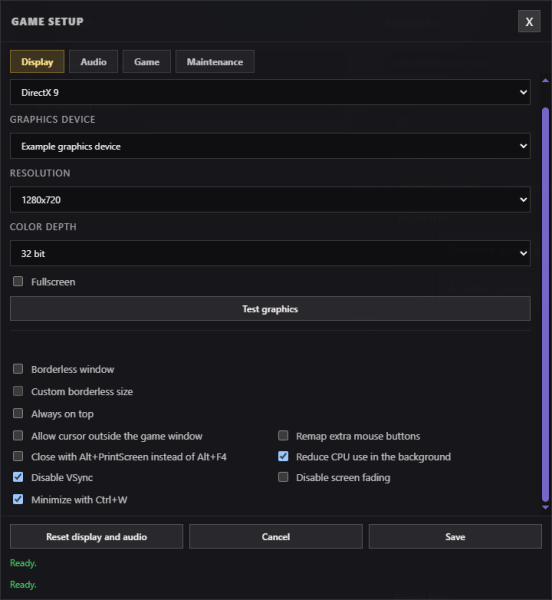This screenshot has height=600, width=552.
Task: Click the Test graphics button
Action: [270, 309]
